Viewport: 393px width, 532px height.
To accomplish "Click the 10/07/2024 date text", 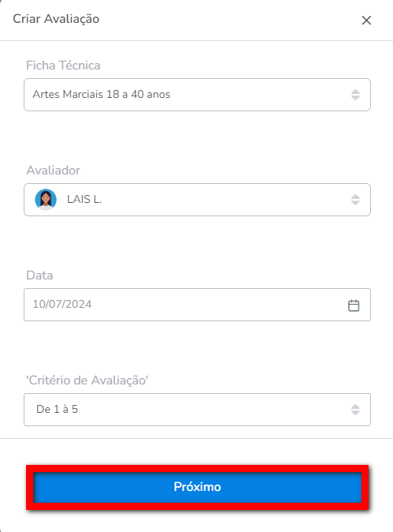I will point(62,304).
